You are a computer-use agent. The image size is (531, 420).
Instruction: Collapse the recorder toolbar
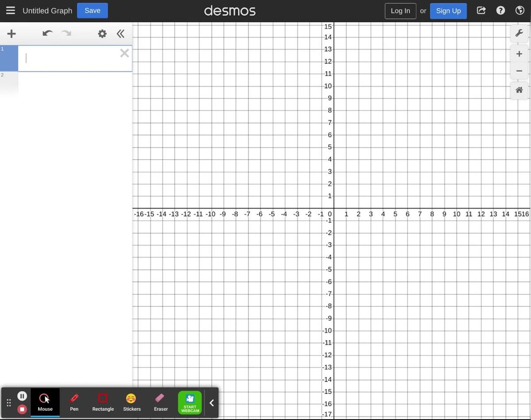click(212, 402)
